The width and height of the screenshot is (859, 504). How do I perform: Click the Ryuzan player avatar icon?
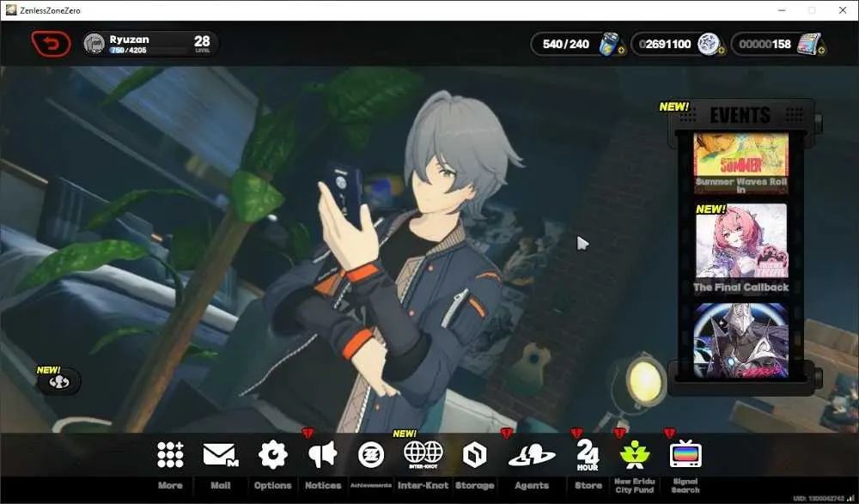(x=94, y=44)
